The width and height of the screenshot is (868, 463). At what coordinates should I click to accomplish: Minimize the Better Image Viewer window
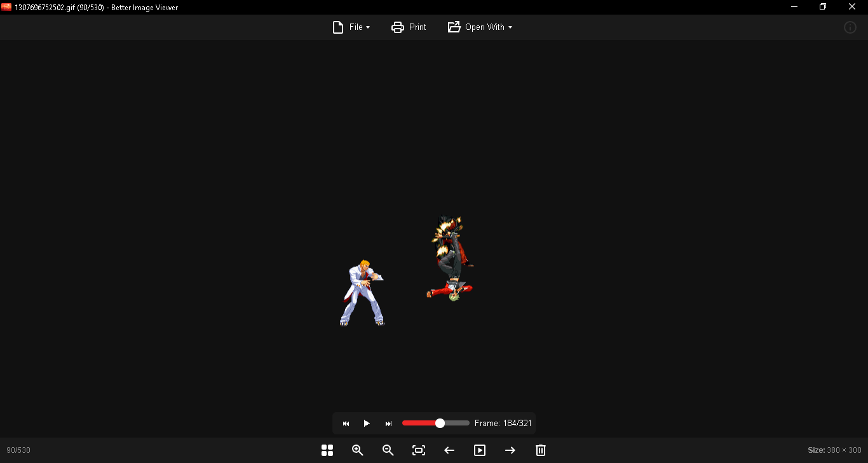(794, 7)
